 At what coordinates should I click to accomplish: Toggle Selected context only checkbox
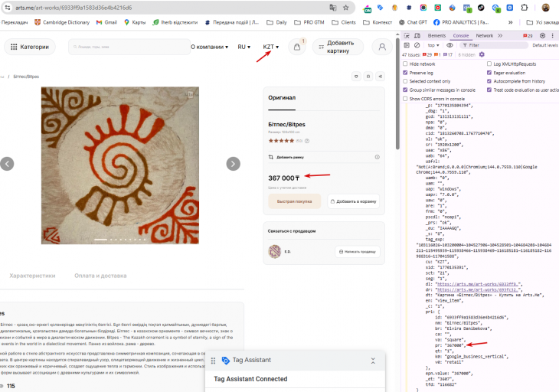pyautogui.click(x=405, y=81)
